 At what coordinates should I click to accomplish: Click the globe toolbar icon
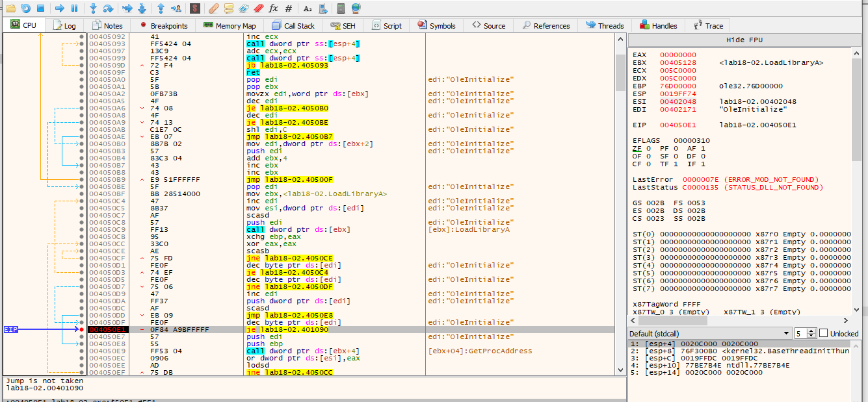[x=356, y=8]
